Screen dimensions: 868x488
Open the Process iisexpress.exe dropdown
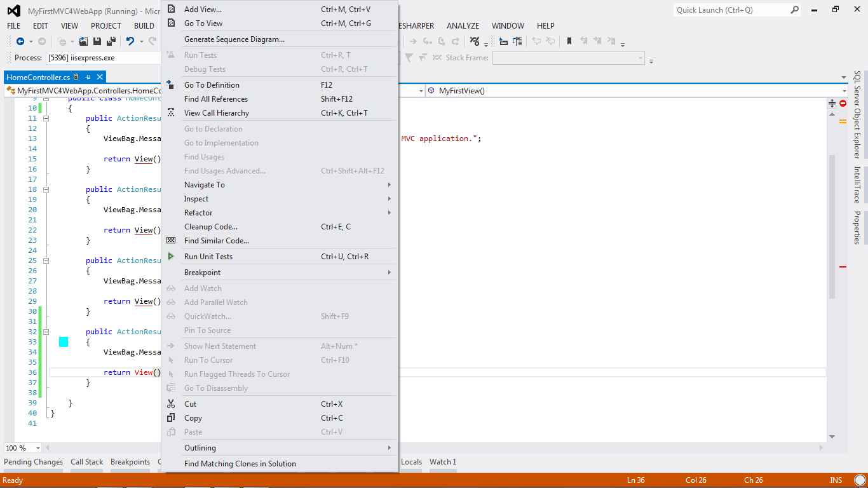(x=104, y=58)
